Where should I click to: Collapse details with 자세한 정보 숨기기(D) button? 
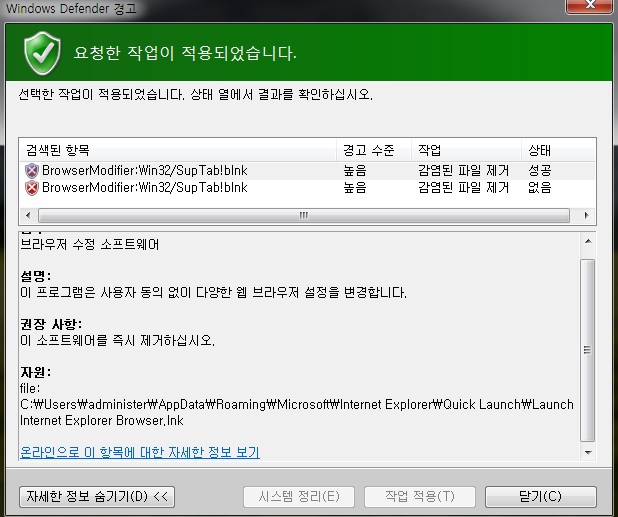[x=97, y=496]
